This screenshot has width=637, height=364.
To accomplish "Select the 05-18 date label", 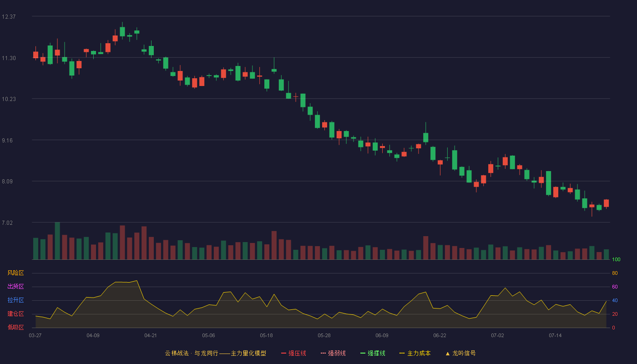I will pos(266,335).
